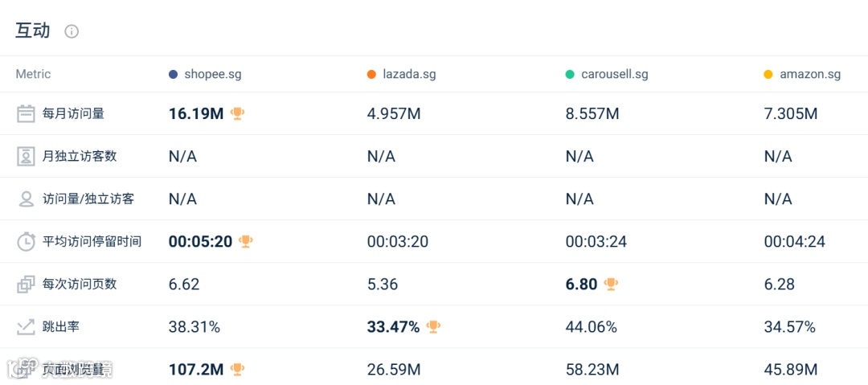Viewport: 868px width, 385px height.
Task: Click the shopee.sg blue color dot
Action: tap(173, 74)
